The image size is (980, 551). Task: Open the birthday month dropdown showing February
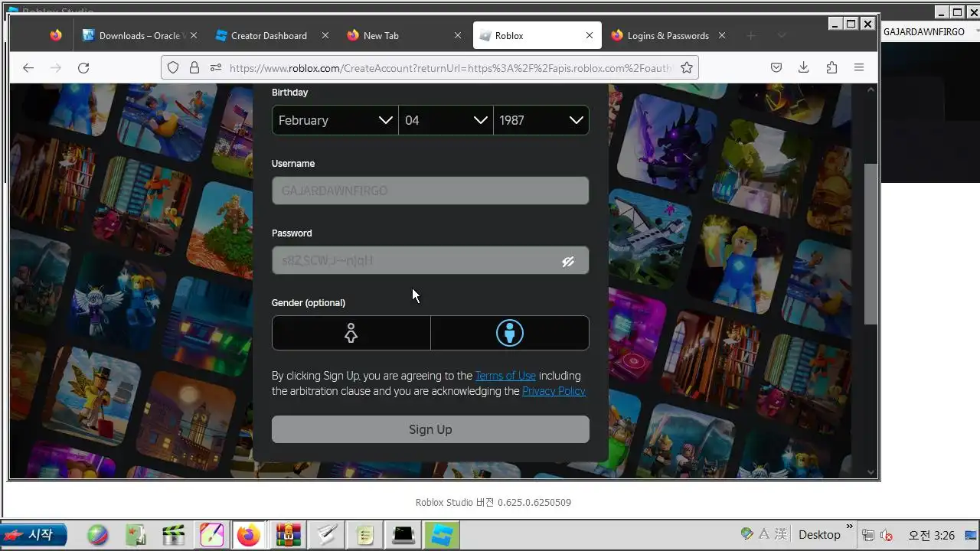(335, 120)
